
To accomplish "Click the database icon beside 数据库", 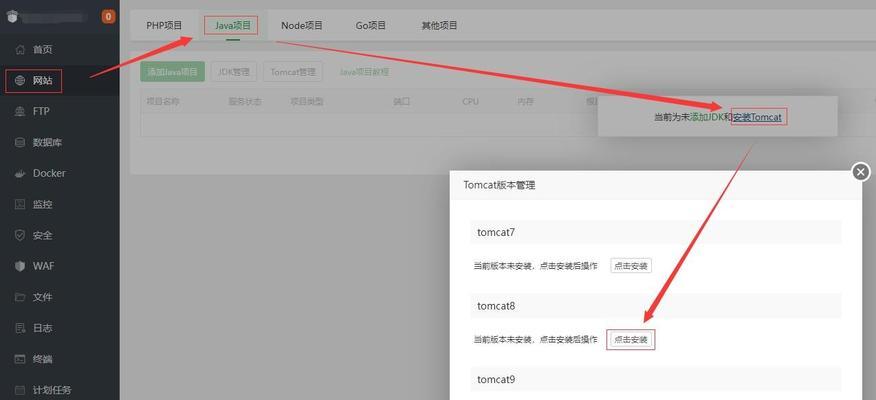I will pyautogui.click(x=20, y=142).
